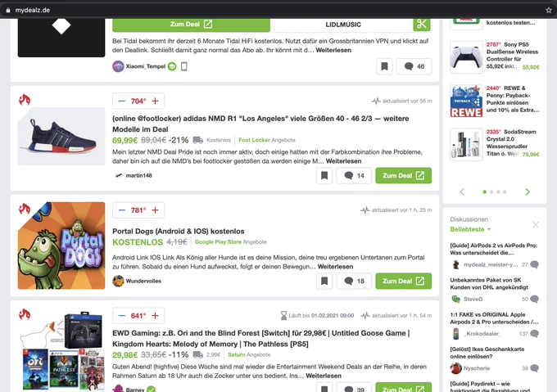
Task: Open the SodaStream Crystal 2.0 sidebar deal
Action: point(513,142)
